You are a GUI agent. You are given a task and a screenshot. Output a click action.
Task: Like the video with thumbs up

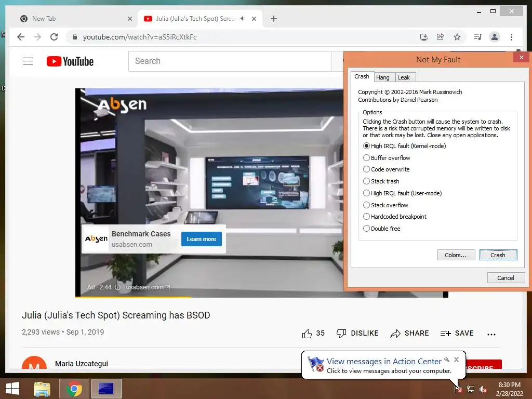(307, 334)
